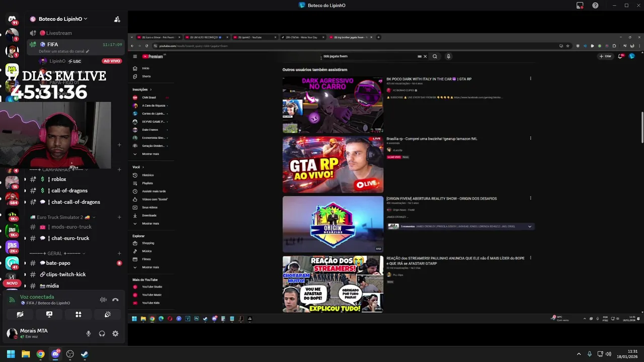Disconnect from voice call

coord(115,300)
